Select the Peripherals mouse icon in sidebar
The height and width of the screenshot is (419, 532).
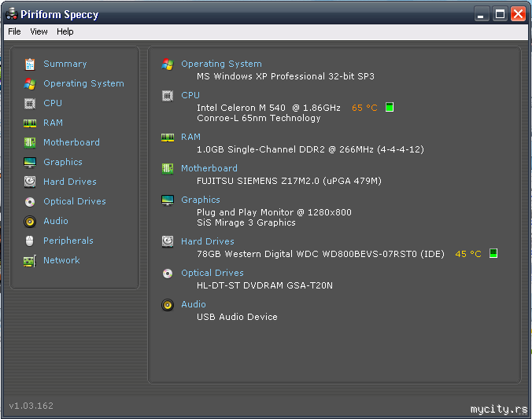30,241
